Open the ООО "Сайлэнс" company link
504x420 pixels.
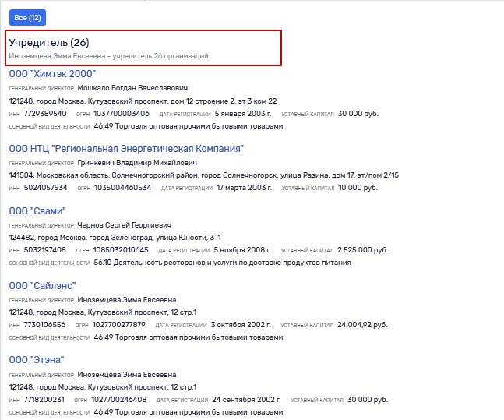(x=42, y=285)
